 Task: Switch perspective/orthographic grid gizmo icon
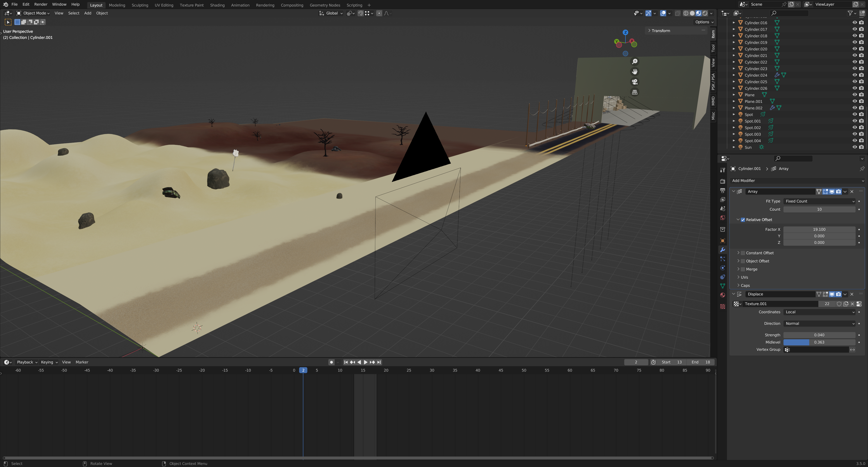[634, 92]
